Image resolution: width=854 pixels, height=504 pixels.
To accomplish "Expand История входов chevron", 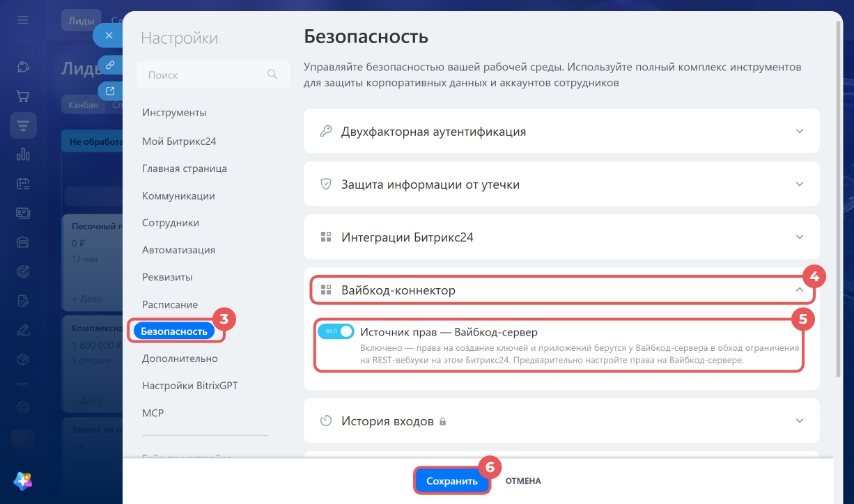I will point(800,421).
